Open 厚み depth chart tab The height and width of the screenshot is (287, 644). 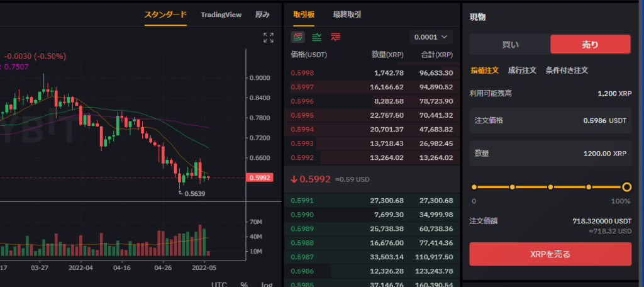click(262, 15)
